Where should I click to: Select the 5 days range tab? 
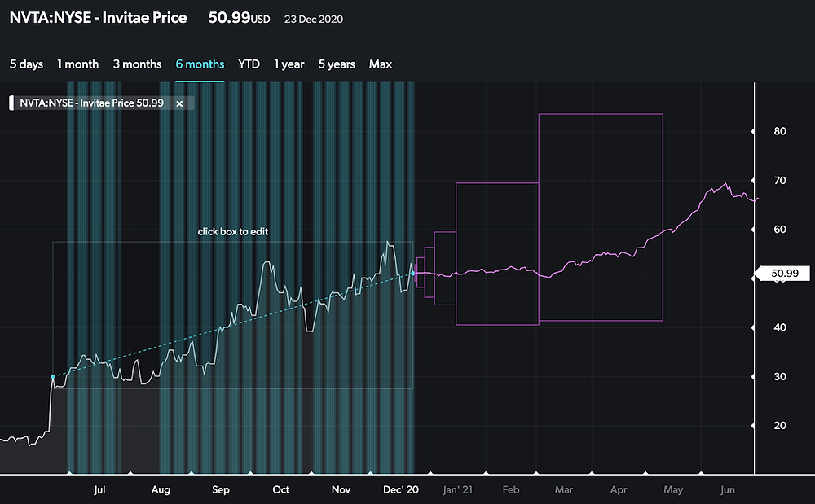pyautogui.click(x=26, y=64)
